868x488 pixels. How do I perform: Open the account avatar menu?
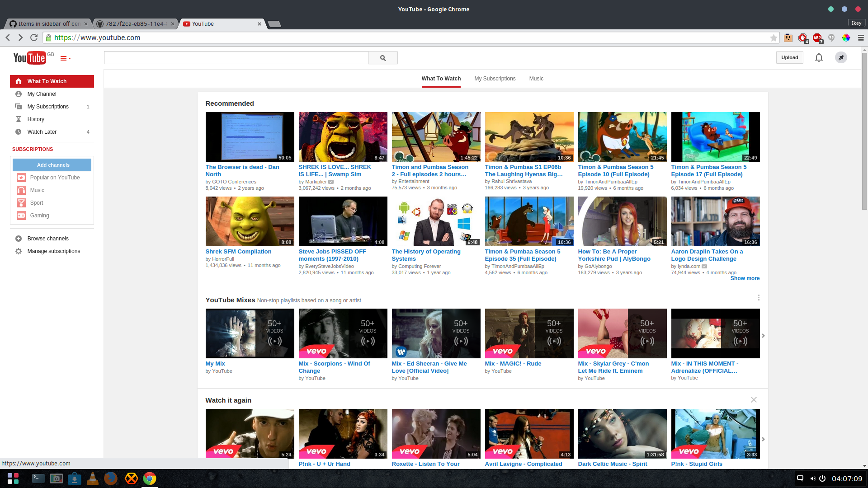click(841, 57)
